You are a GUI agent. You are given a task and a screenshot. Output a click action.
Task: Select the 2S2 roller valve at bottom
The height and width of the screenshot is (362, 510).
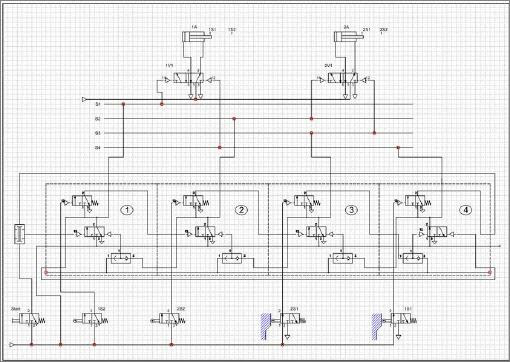(x=167, y=319)
